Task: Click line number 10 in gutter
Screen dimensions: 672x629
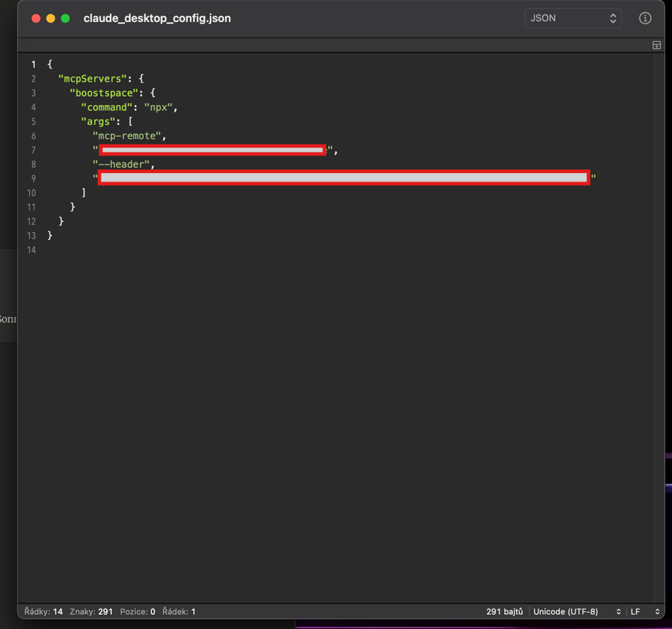Action: click(31, 193)
